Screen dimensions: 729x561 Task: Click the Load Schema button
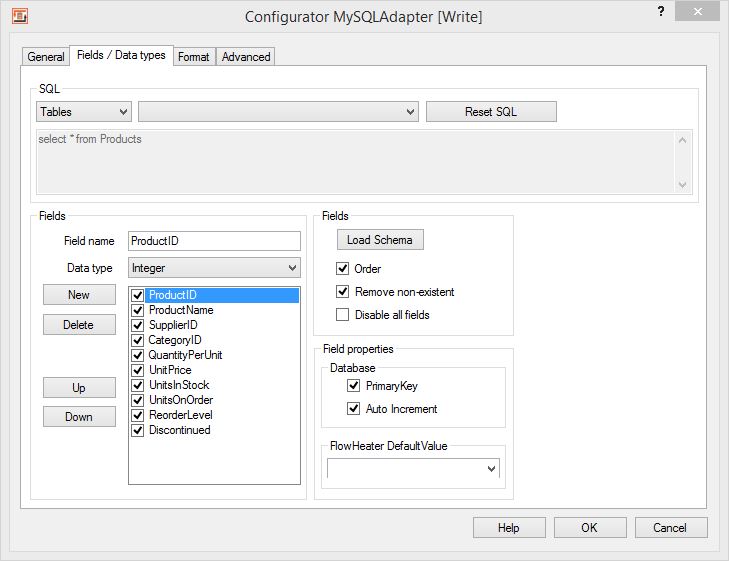point(380,240)
